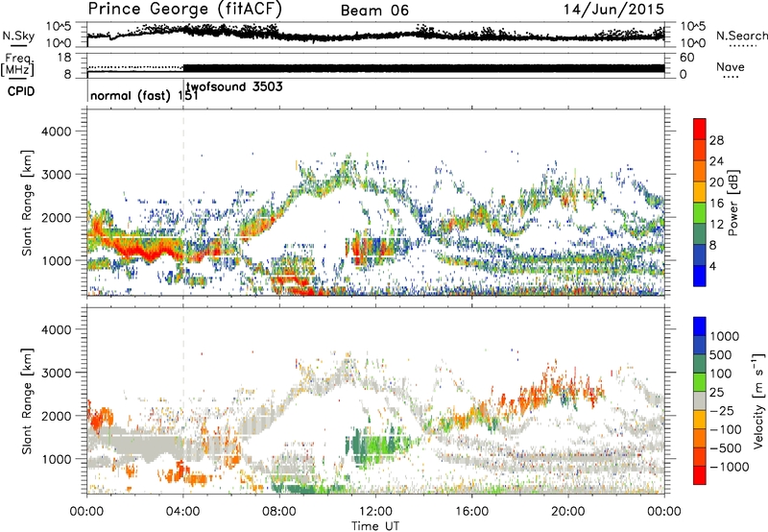The width and height of the screenshot is (768, 532).
Task: Click the 'N.Sky' axis label
Action: 18,36
